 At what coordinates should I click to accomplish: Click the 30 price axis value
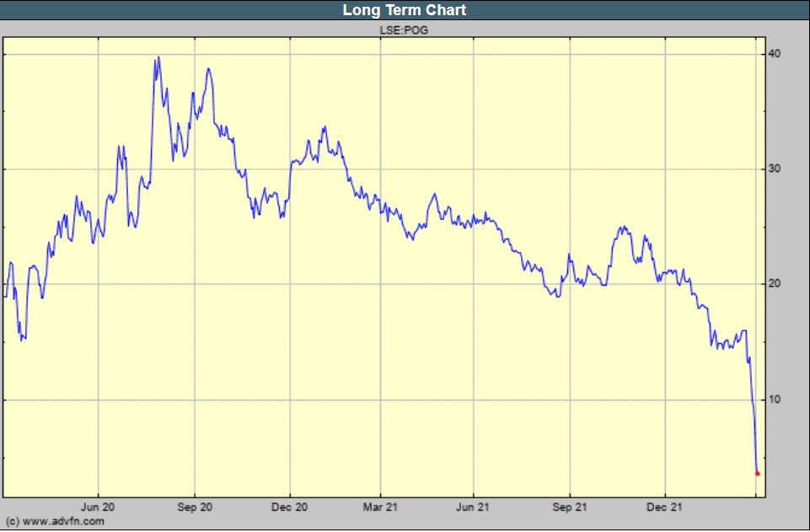pos(775,169)
